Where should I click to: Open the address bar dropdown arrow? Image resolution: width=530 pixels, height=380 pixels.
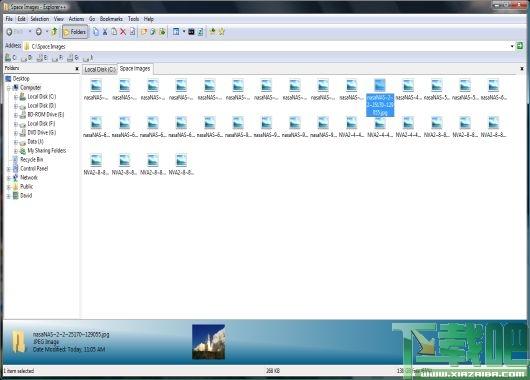512,46
